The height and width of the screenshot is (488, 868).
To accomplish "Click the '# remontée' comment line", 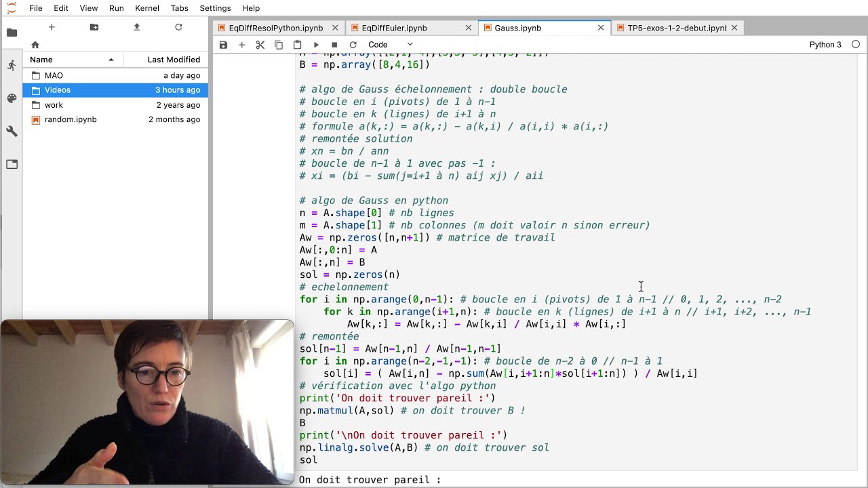I will click(x=330, y=336).
